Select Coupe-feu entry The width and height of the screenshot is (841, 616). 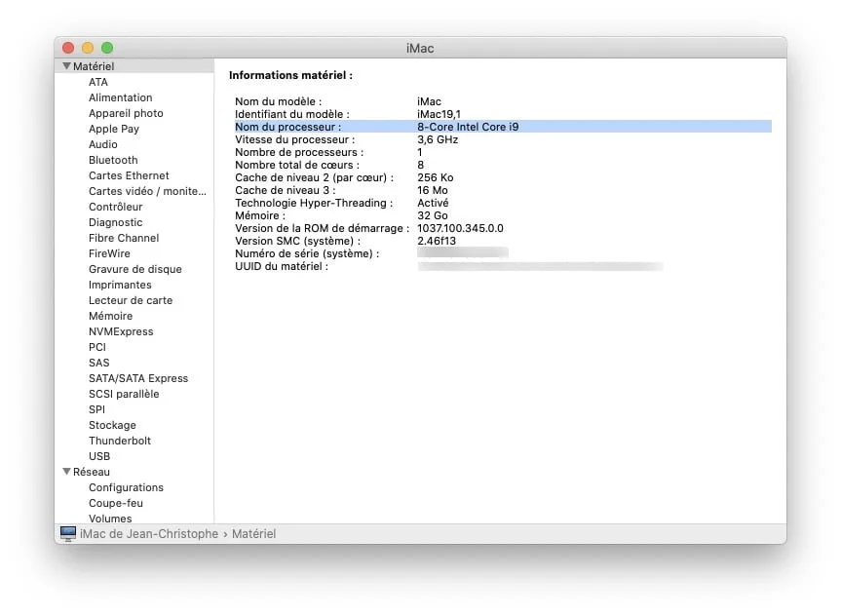[116, 503]
